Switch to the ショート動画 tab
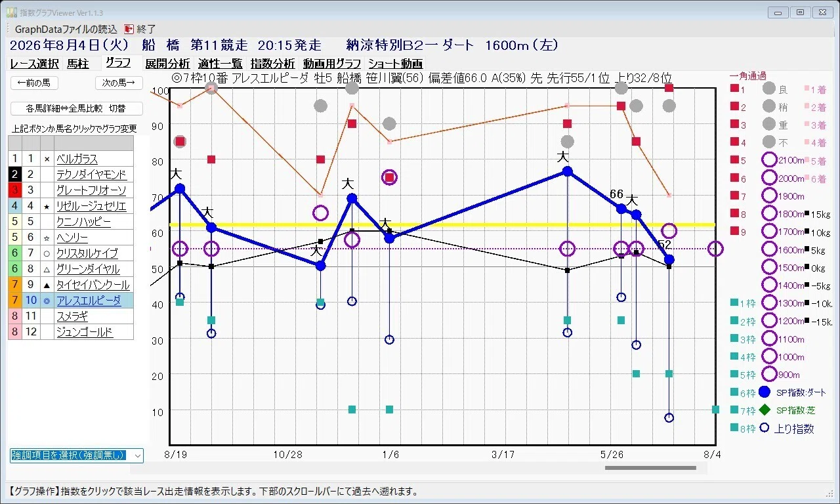Image resolution: width=840 pixels, height=504 pixels. (395, 64)
